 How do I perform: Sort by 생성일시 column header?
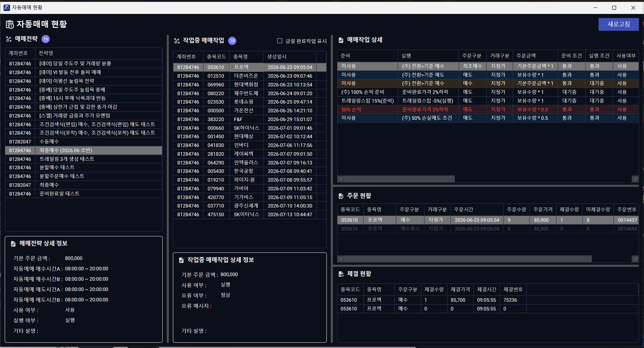[x=290, y=57]
